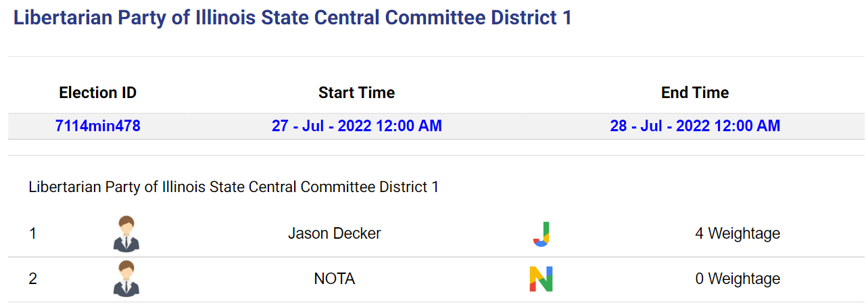Click the start time 27 - Jul - 2022
This screenshot has width=868, height=305.
357,126
